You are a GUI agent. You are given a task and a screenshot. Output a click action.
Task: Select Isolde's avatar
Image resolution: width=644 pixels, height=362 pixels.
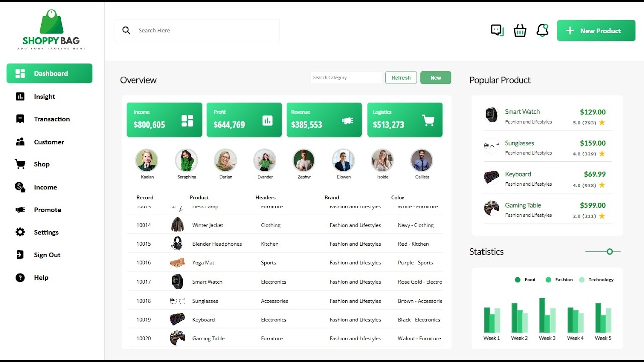click(x=382, y=160)
